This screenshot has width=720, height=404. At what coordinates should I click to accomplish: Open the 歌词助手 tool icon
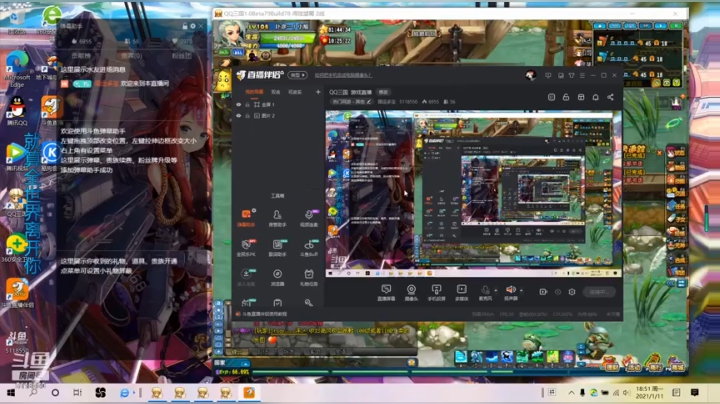pos(277,247)
